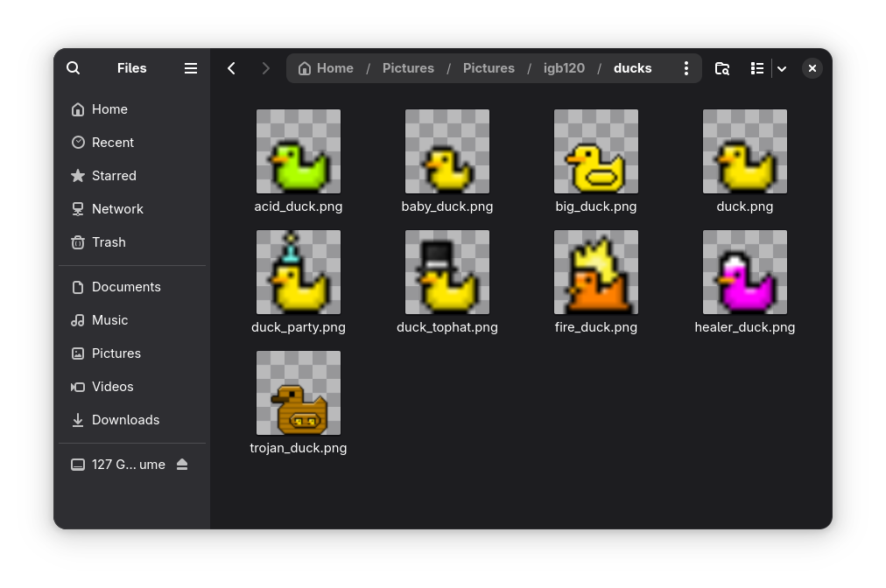Select igb120 in the path bar

[564, 67]
